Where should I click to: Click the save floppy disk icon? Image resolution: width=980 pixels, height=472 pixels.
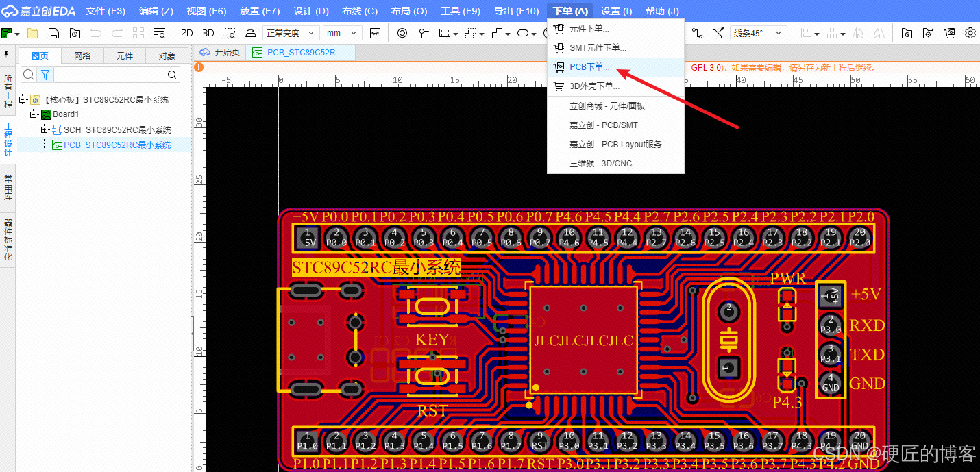53,33
